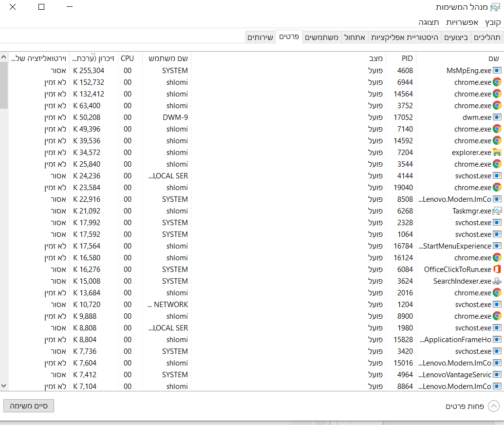
Task: Click svchost.exe icon for PID 1064
Action: 497,234
